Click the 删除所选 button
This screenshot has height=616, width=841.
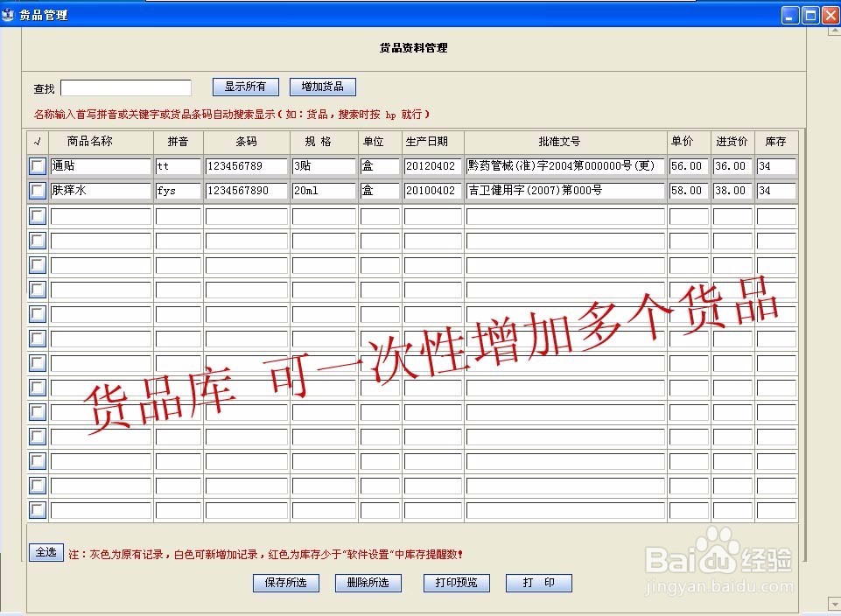368,583
